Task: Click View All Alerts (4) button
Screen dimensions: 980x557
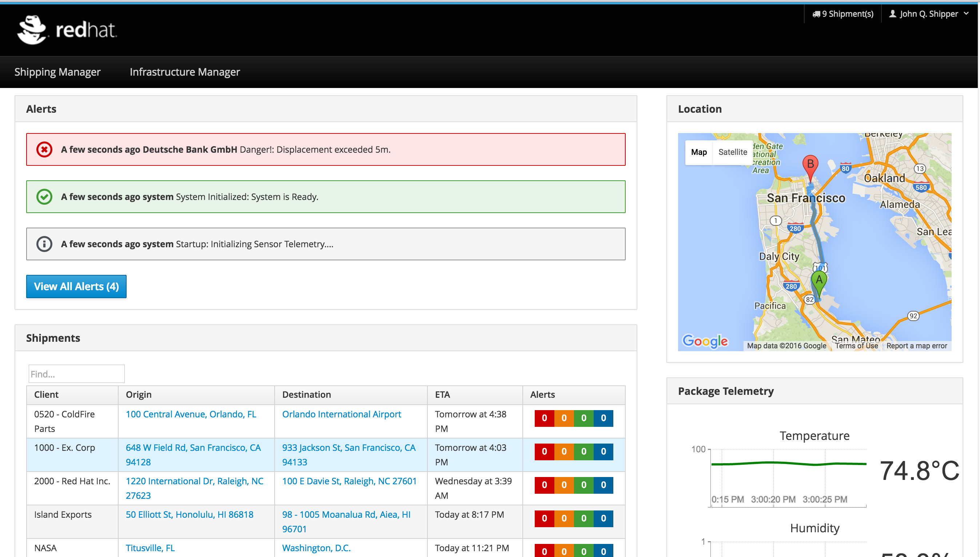Action: pyautogui.click(x=76, y=286)
